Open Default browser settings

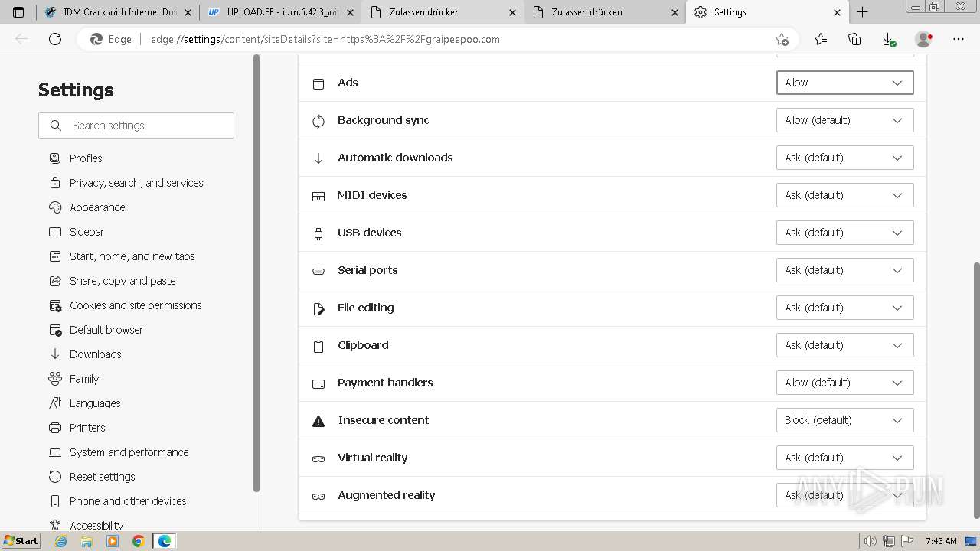tap(106, 330)
